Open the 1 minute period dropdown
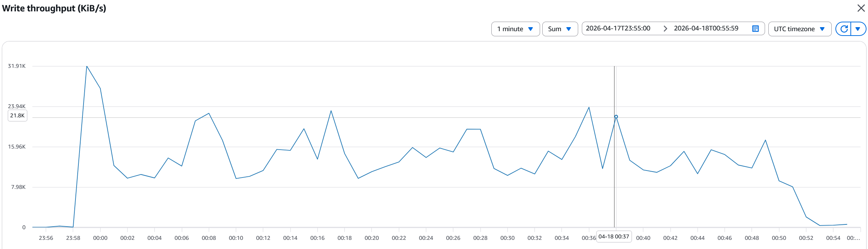868x249 pixels. click(515, 29)
